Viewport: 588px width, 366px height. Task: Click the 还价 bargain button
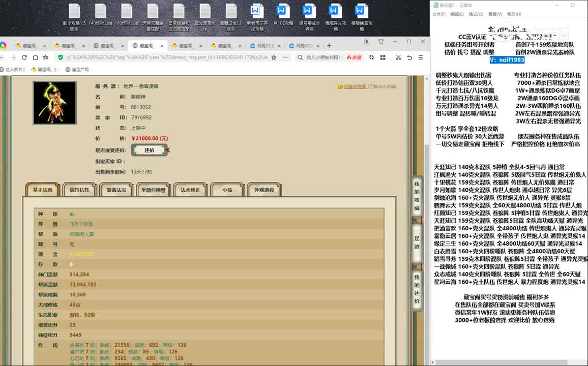[149, 150]
